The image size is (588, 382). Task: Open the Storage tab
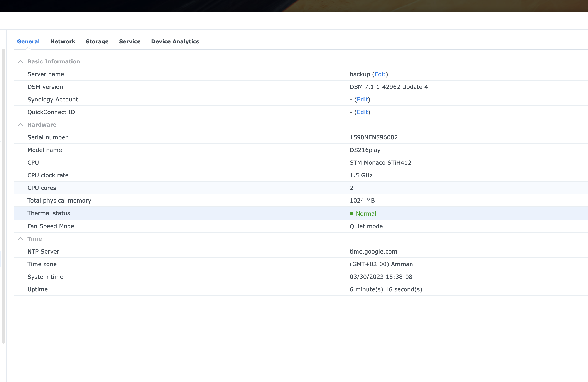click(97, 42)
